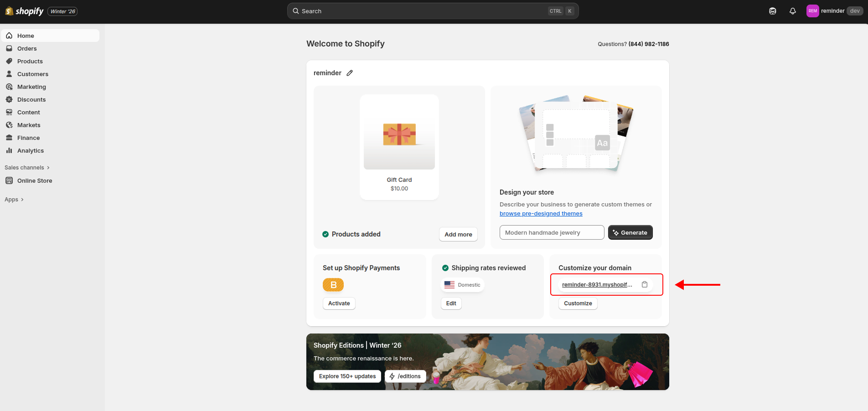
Task: Open the notifications bell
Action: pos(793,11)
